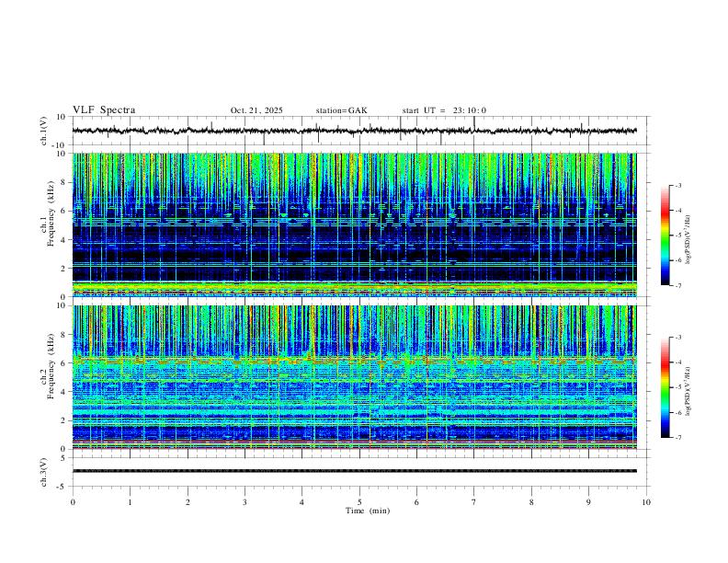Click the "-7" tick on ch.1 colorbar
The height and width of the screenshot is (563, 728).
678,286
